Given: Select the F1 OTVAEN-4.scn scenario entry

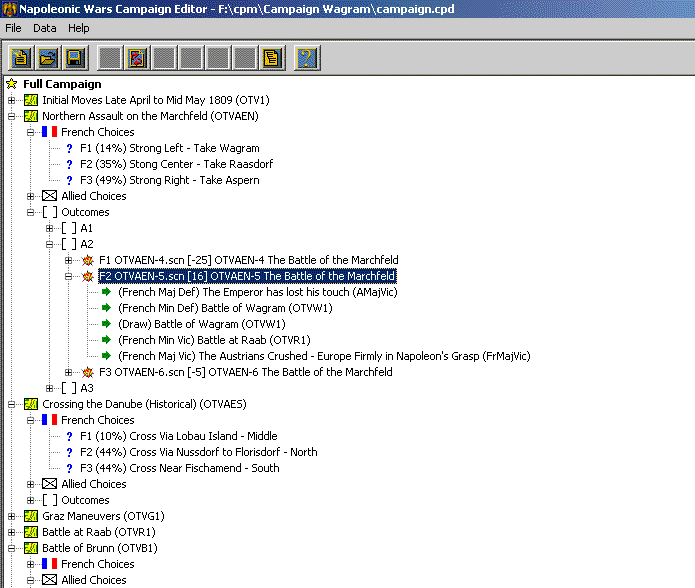Looking at the screenshot, I should click(x=248, y=260).
